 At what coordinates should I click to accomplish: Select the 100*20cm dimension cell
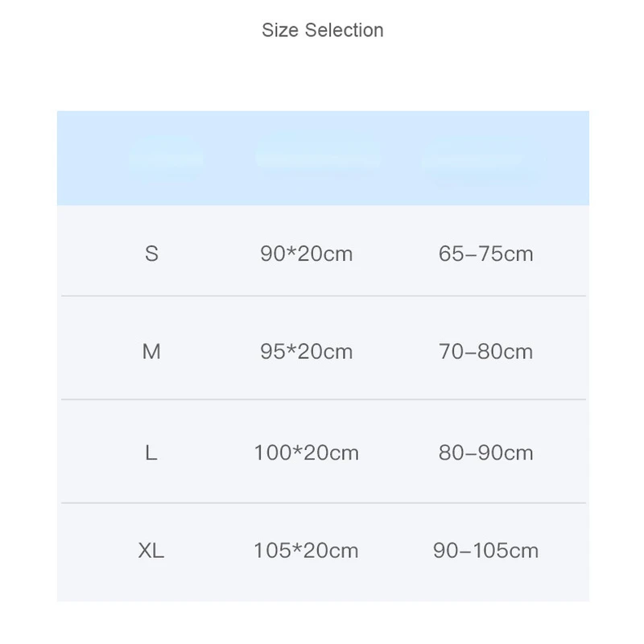(x=307, y=453)
